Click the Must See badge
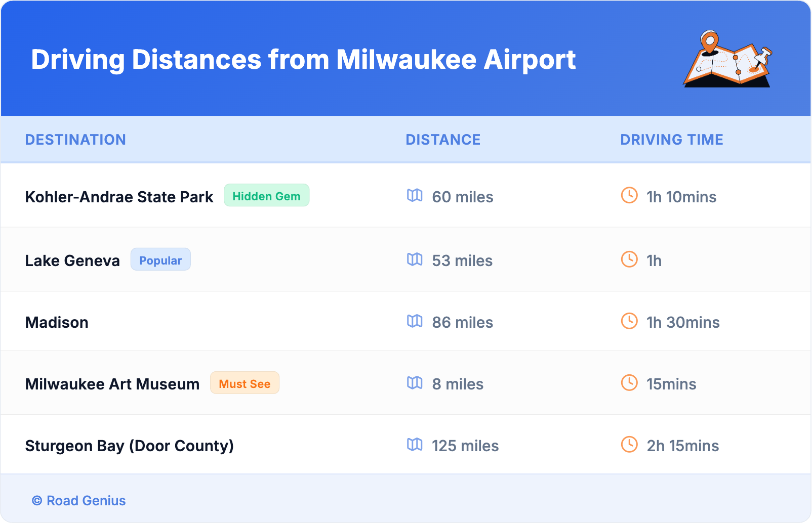Image resolution: width=812 pixels, height=523 pixels. coord(245,383)
